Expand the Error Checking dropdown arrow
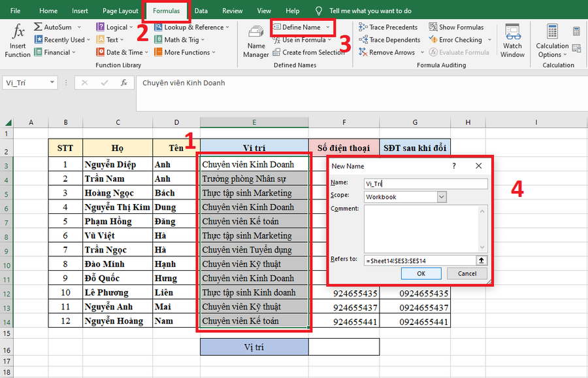The image size is (588, 378). click(489, 40)
